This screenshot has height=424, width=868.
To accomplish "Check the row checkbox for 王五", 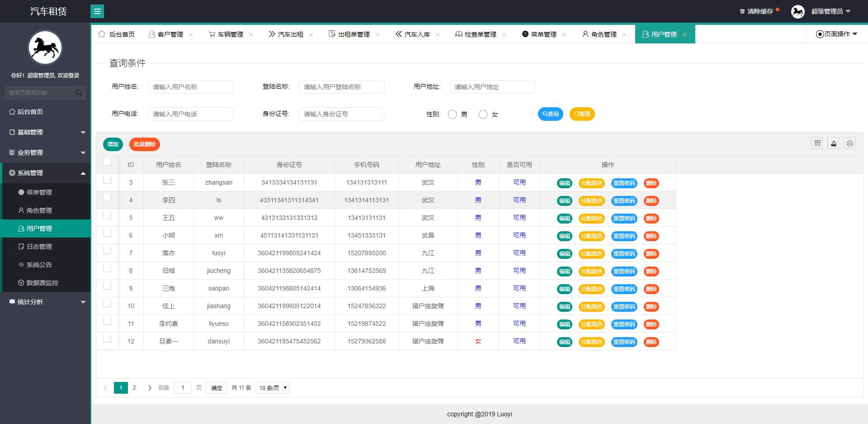I will click(107, 215).
